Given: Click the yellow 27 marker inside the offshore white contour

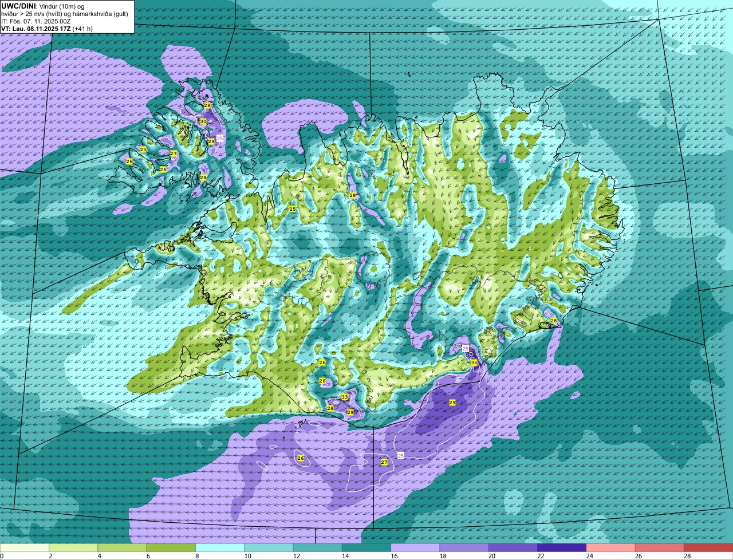Looking at the screenshot, I should pyautogui.click(x=384, y=462).
